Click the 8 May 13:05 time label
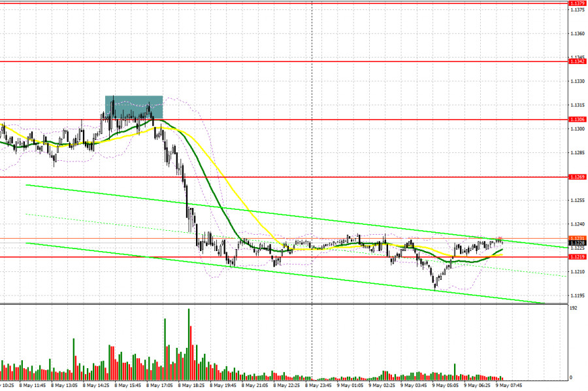 coord(64,385)
